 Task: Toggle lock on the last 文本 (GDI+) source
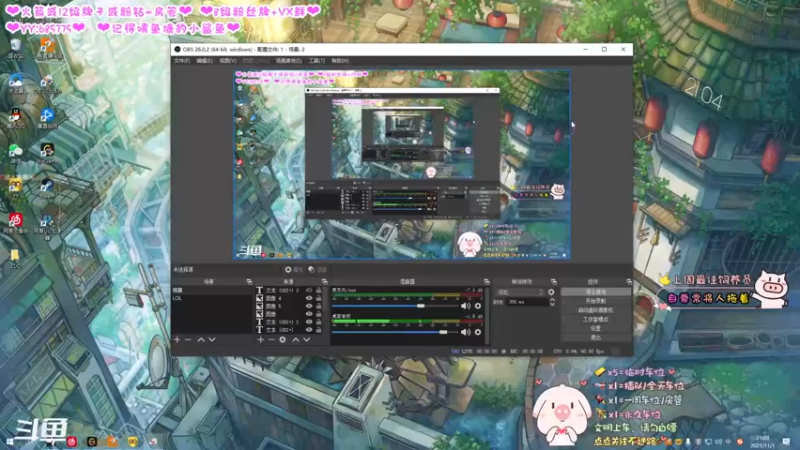(318, 330)
